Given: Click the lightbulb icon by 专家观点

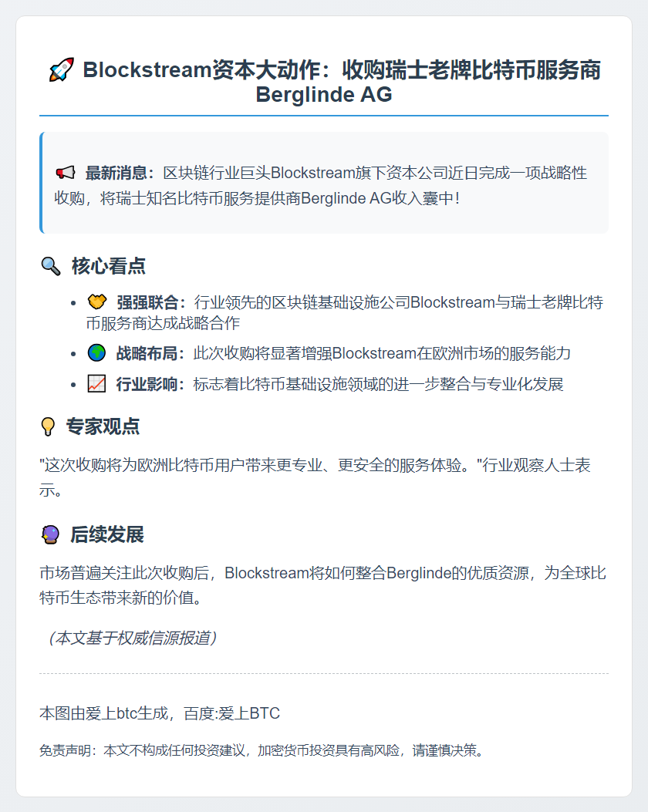Looking at the screenshot, I should coord(48,426).
